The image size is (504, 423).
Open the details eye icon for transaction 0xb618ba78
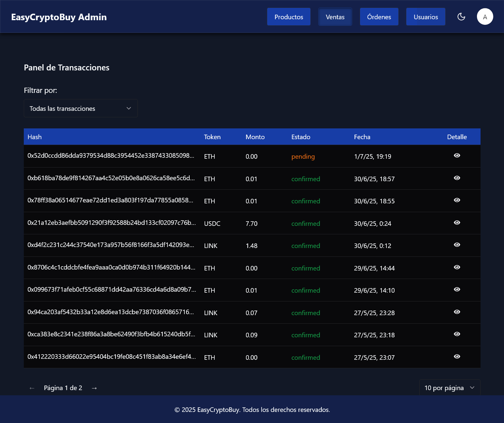pyautogui.click(x=457, y=178)
